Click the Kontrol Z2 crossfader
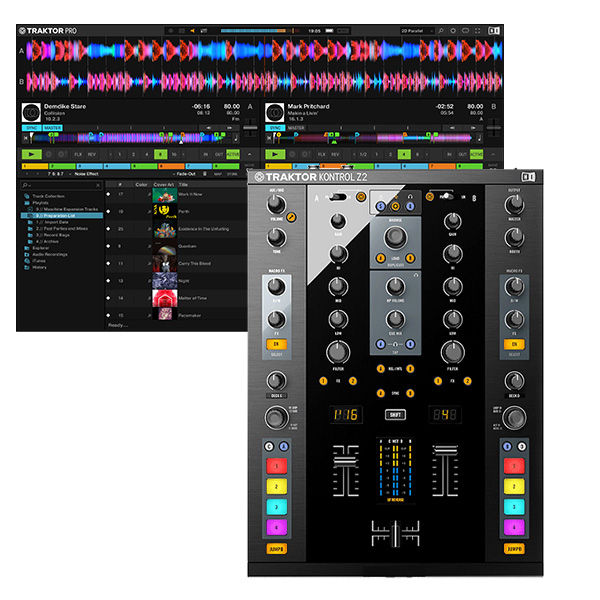This screenshot has width=600, height=600. click(x=395, y=533)
